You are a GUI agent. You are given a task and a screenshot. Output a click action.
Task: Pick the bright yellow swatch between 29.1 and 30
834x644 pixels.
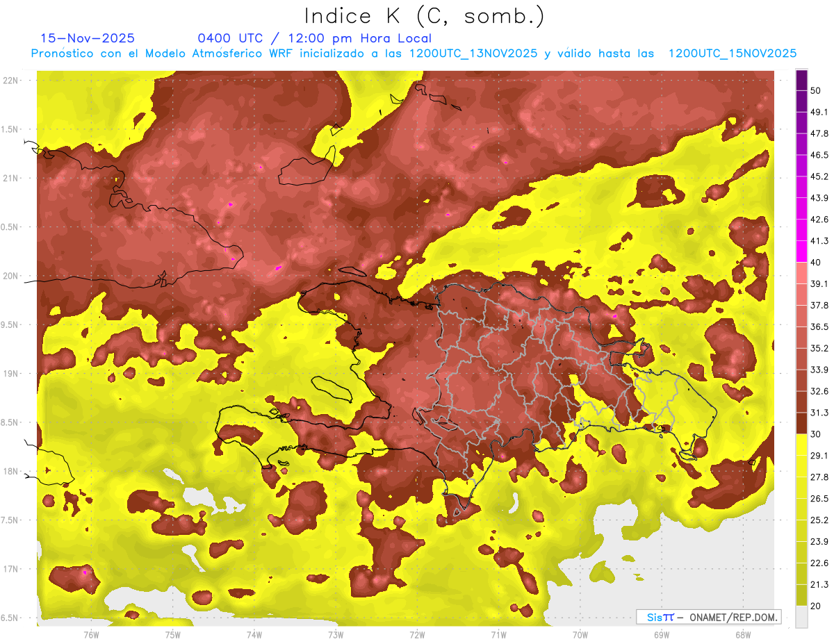tap(801, 445)
